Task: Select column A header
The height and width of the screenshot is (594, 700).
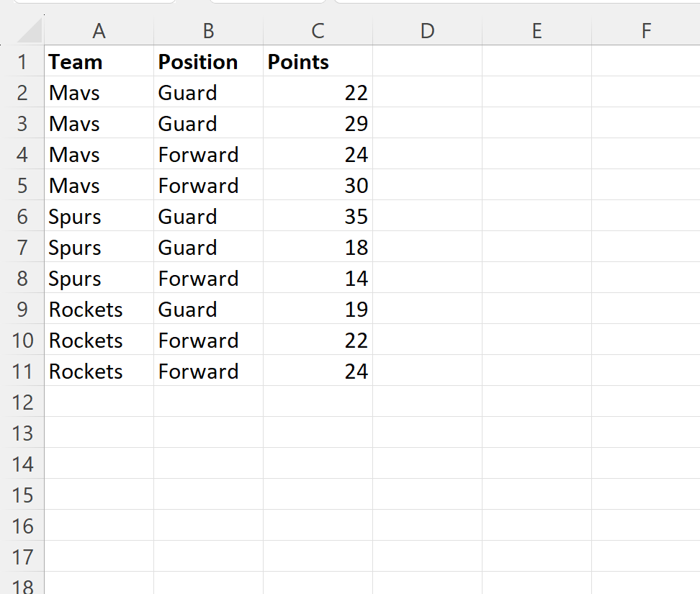Action: [99, 31]
